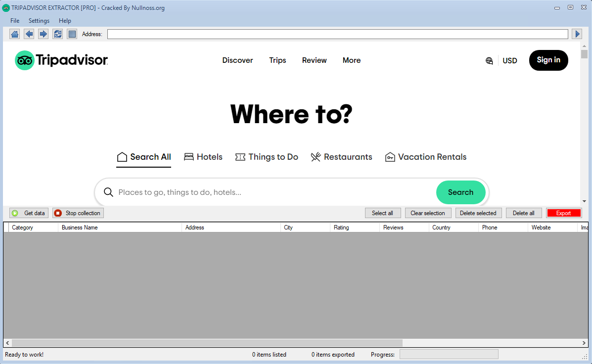Viewport: 592px width, 364px height.
Task: Switch to Vacation Rentals tab
Action: 425,157
